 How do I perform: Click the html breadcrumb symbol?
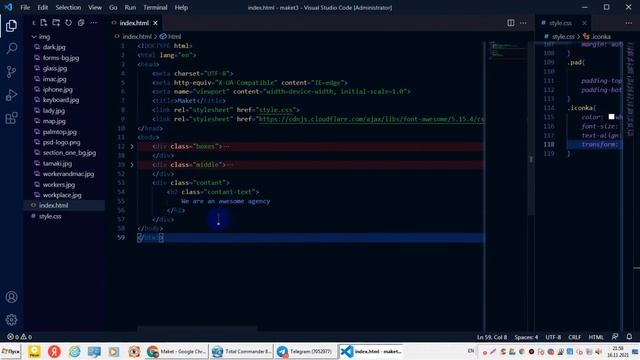171,37
